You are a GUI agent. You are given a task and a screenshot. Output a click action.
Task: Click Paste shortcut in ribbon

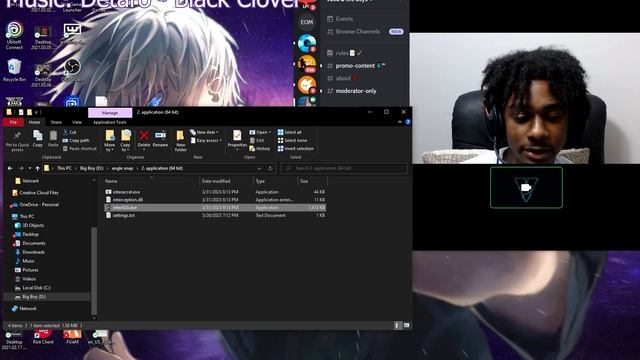click(x=80, y=149)
